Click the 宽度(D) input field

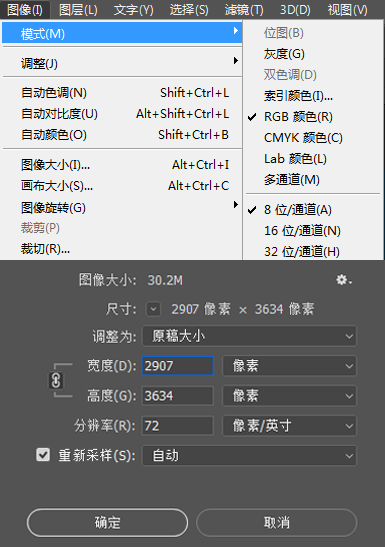(x=178, y=366)
